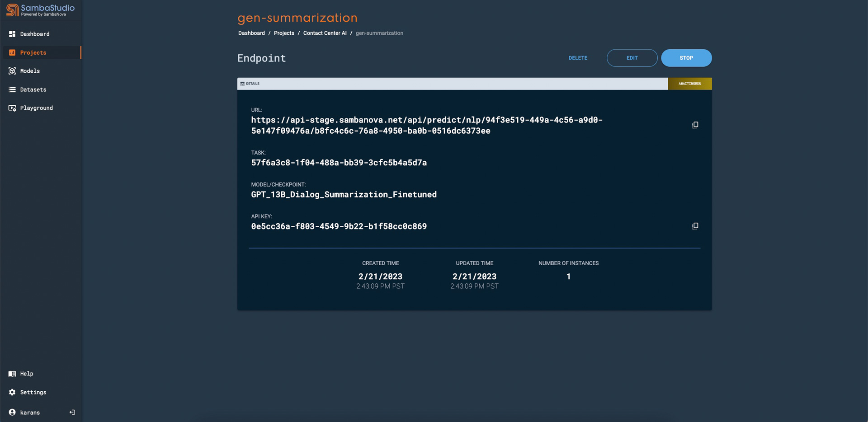Viewport: 868px width, 422px height.
Task: Click the Datasets icon in sidebar
Action: pos(12,89)
